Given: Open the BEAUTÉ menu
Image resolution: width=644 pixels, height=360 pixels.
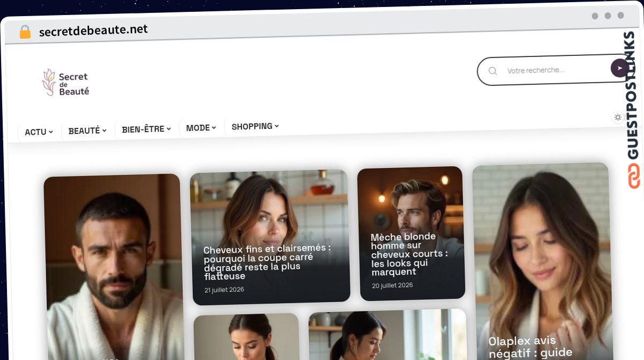Looking at the screenshot, I should (x=87, y=131).
